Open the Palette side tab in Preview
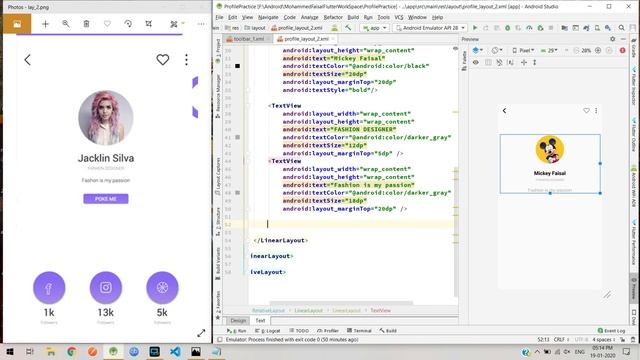Viewport: 640px width, 360px height. coord(464,61)
